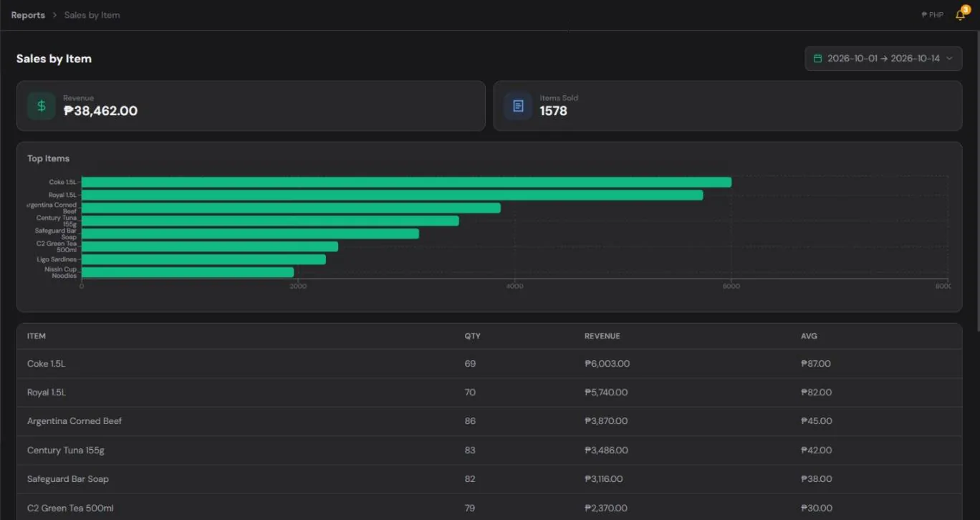
Task: Click quantity 70 in Royal row
Action: [470, 393]
